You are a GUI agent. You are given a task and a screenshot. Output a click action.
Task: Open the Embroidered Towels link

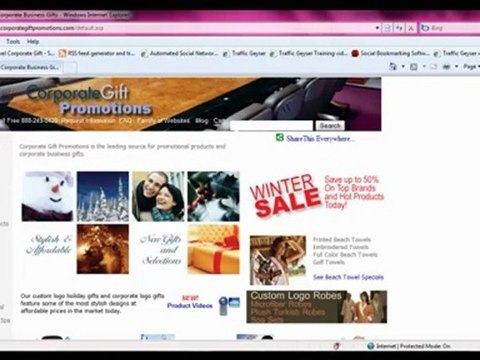click(x=341, y=247)
